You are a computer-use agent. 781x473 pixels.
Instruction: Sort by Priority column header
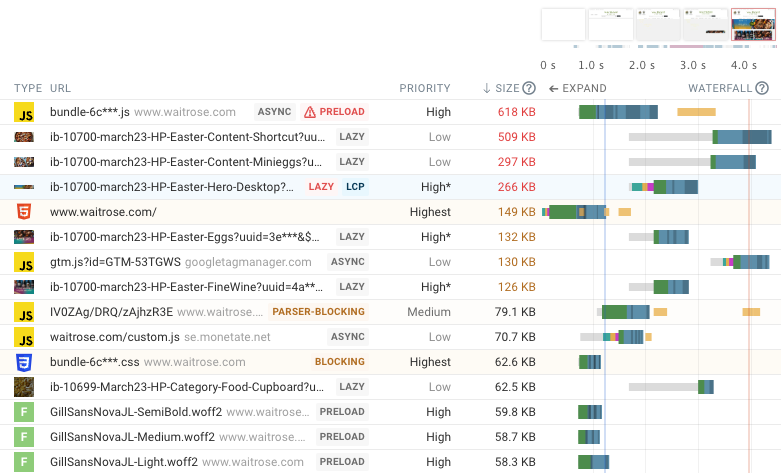click(x=425, y=88)
